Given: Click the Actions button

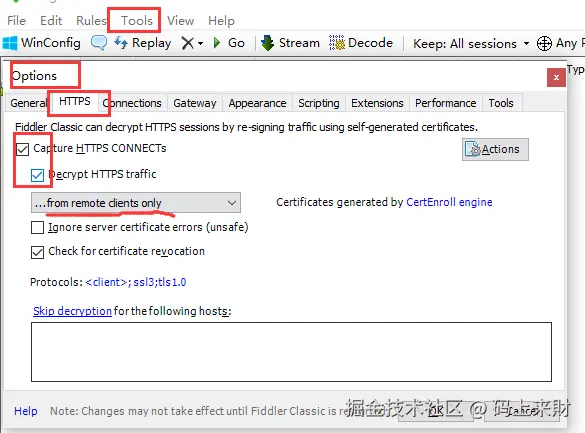Looking at the screenshot, I should (x=495, y=150).
